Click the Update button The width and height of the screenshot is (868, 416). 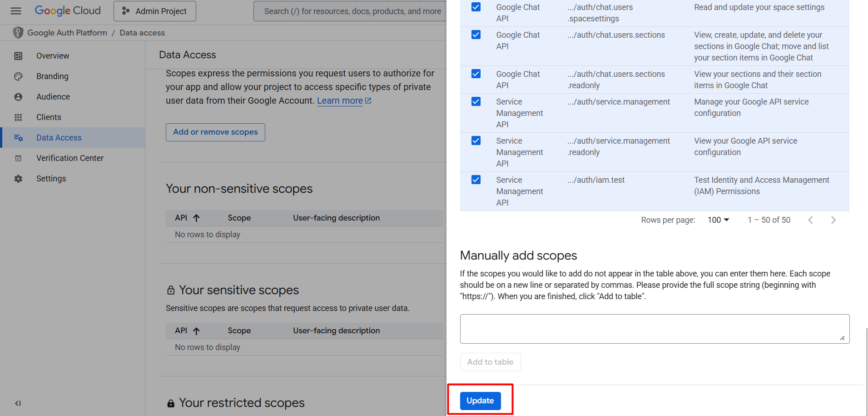click(x=480, y=401)
